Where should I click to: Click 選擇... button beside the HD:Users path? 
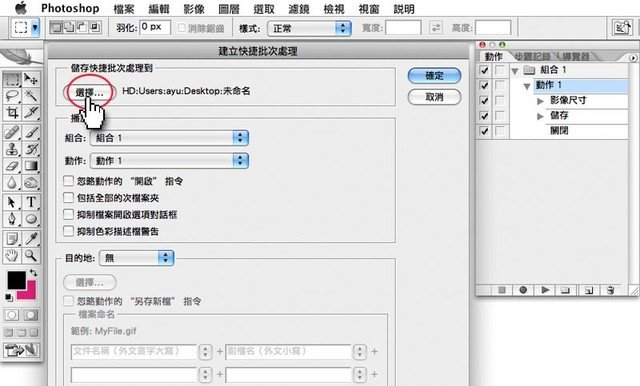(x=89, y=92)
